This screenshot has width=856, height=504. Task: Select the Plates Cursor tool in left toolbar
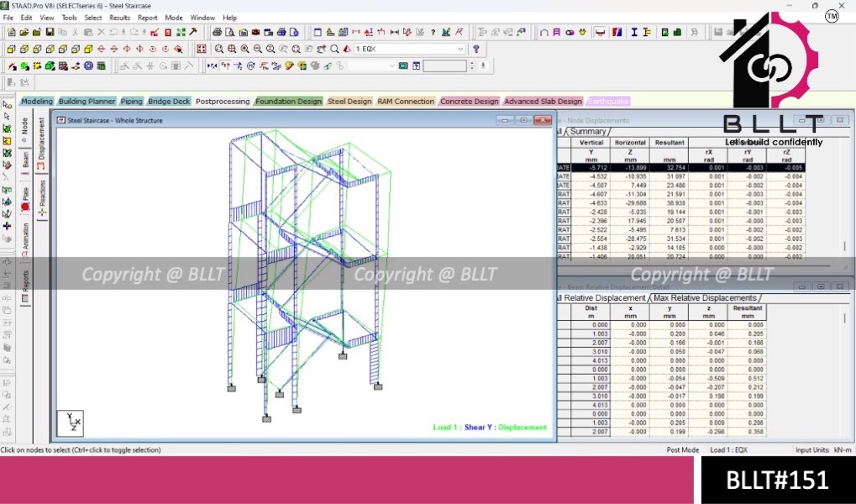[x=7, y=129]
